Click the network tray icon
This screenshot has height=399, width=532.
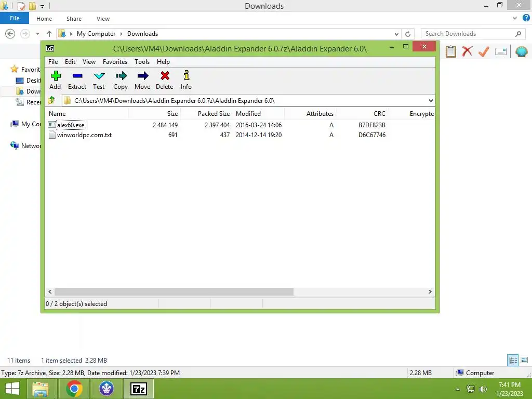[471, 389]
